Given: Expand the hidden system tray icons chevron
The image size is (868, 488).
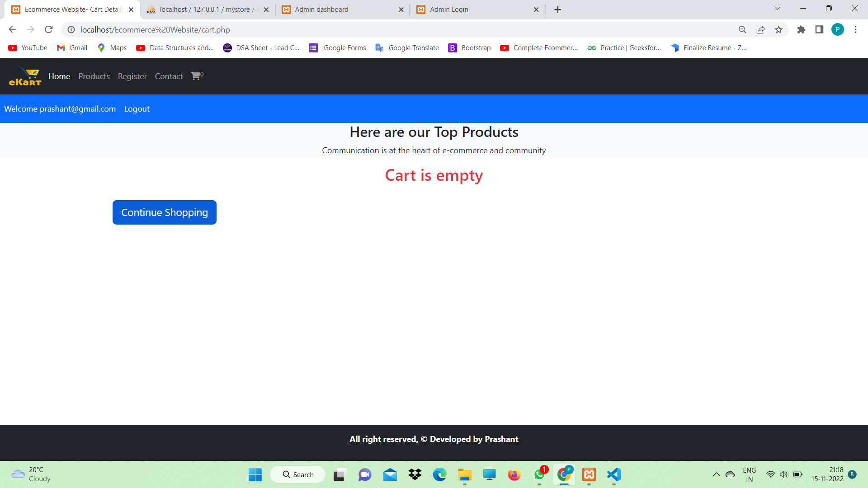Looking at the screenshot, I should [x=716, y=474].
